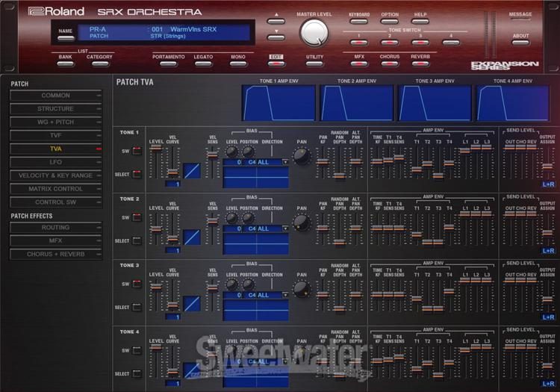Toggle the MFX effect switch
This screenshot has height=392, width=560.
[x=358, y=64]
